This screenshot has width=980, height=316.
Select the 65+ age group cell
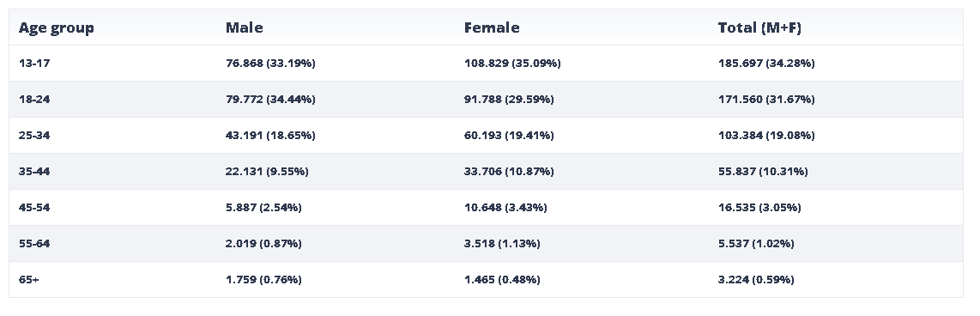(x=29, y=280)
